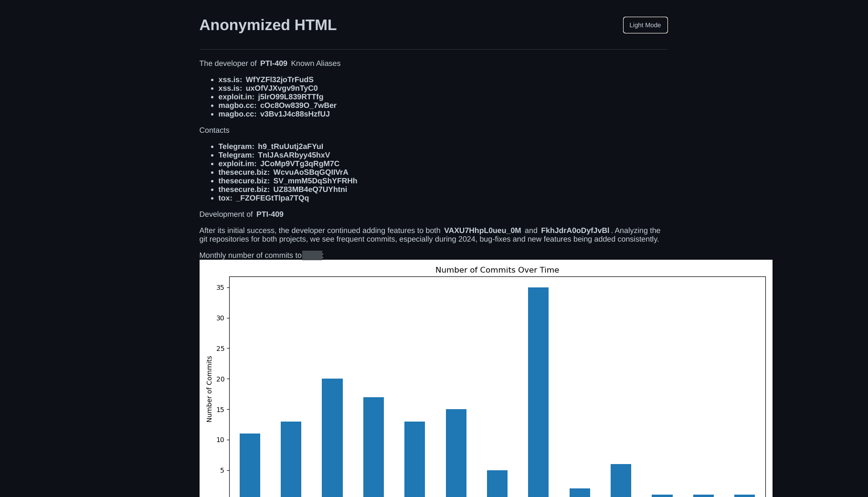This screenshot has width=868, height=497.
Task: Select exploit.in alias j5lrO99L839RTTfg
Action: 290,97
